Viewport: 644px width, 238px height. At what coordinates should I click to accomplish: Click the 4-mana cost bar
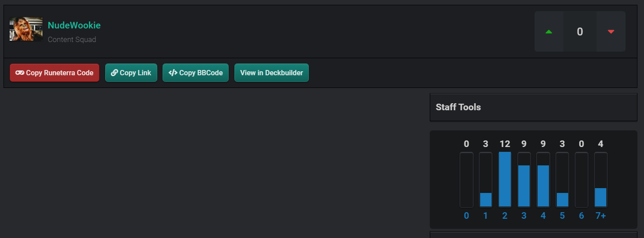pos(543,185)
